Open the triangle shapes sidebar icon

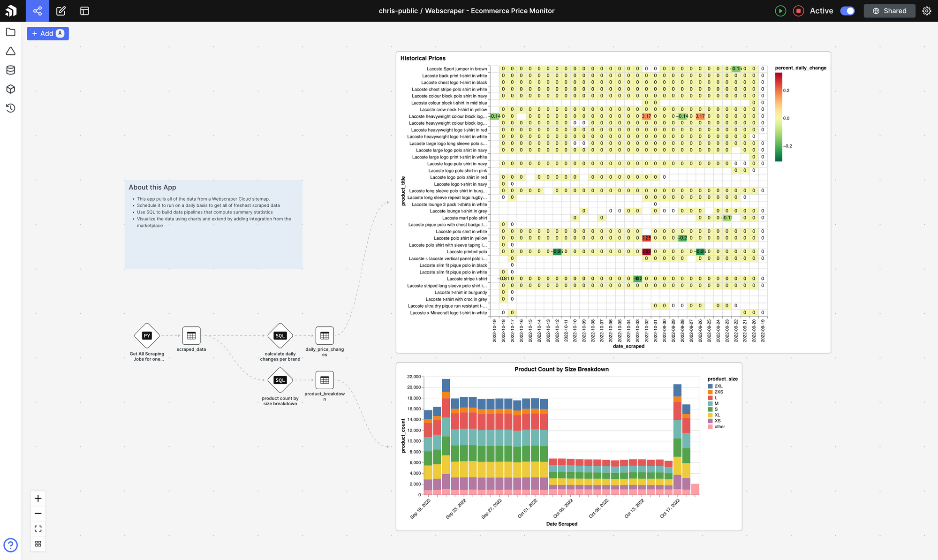pyautogui.click(x=11, y=51)
